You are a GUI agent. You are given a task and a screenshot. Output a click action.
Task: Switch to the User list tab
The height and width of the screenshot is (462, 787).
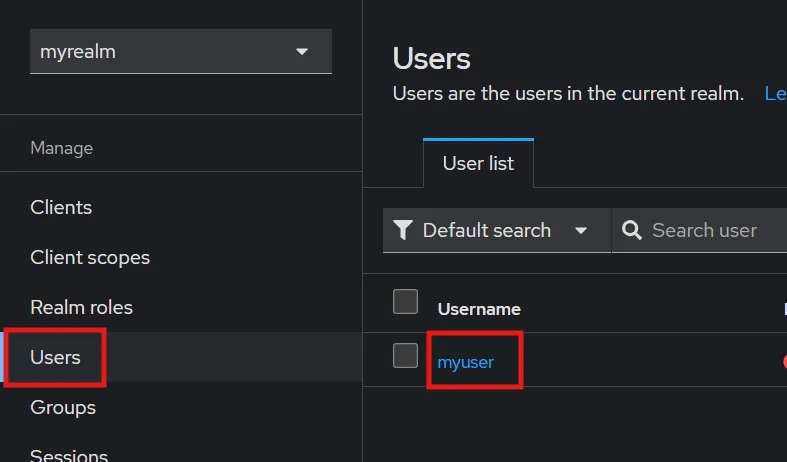coord(478,163)
